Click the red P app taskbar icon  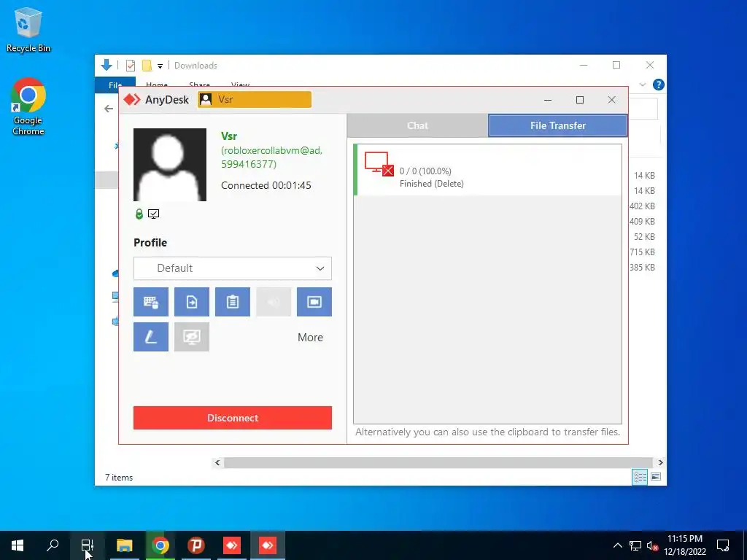[x=196, y=545]
